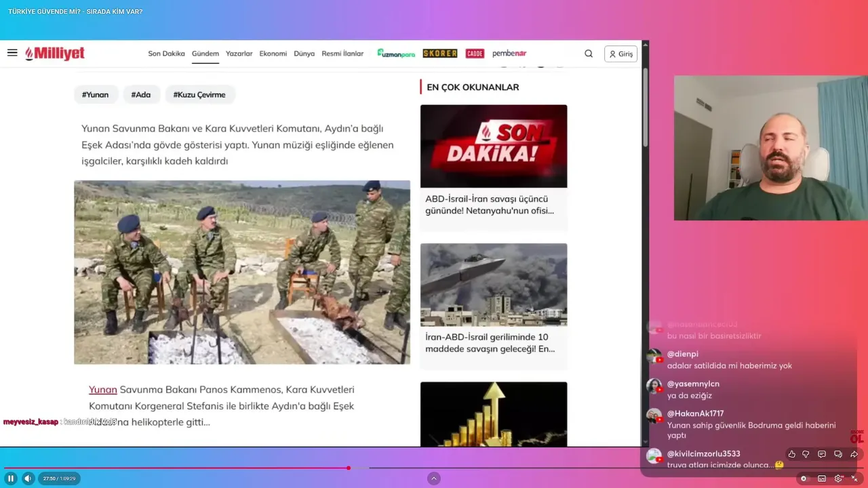Click the soldiers article photo
Viewport: 868px width, 488px height.
(x=242, y=272)
